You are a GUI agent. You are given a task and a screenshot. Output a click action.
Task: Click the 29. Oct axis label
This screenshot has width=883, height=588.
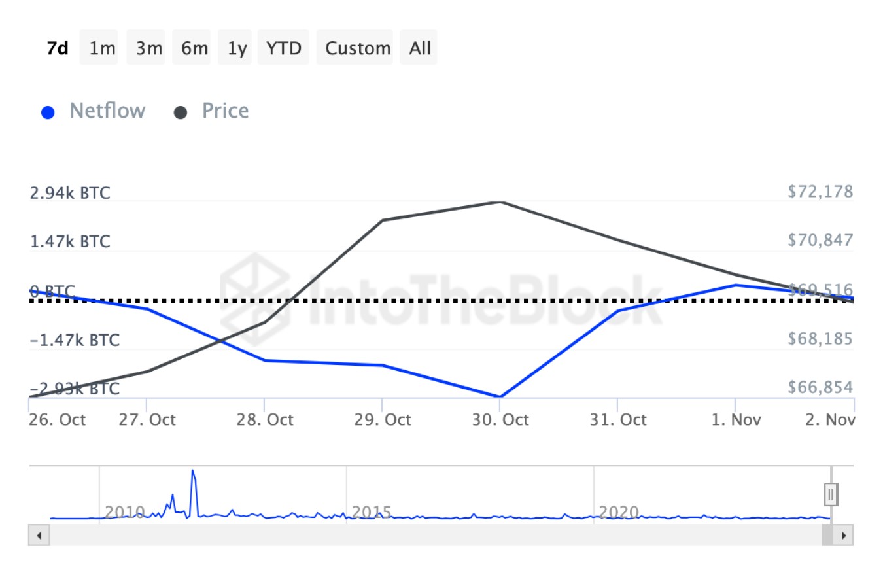[383, 420]
